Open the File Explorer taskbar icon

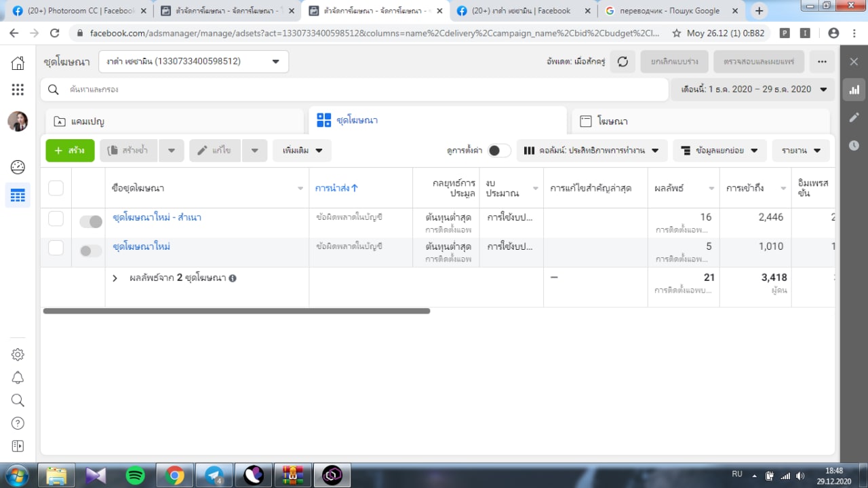click(57, 476)
